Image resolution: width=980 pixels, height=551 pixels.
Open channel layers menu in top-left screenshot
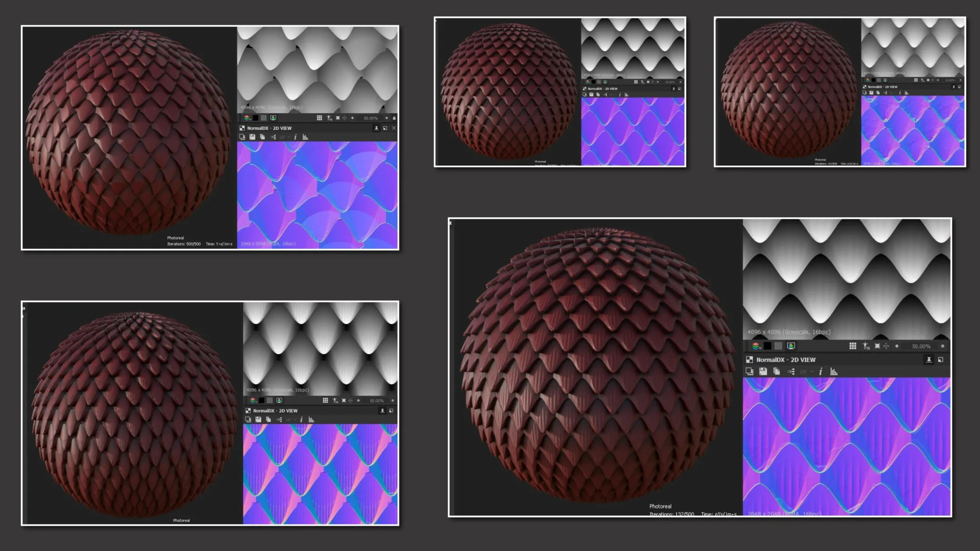[247, 118]
